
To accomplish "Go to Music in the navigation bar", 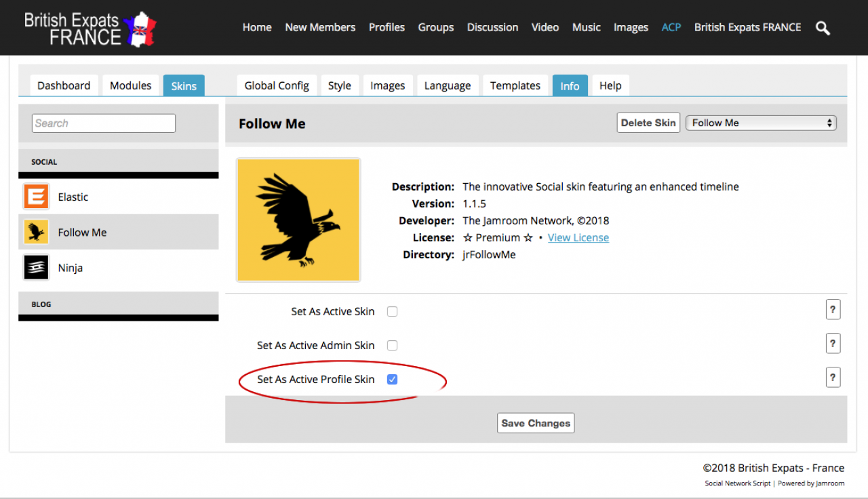I will click(x=587, y=27).
